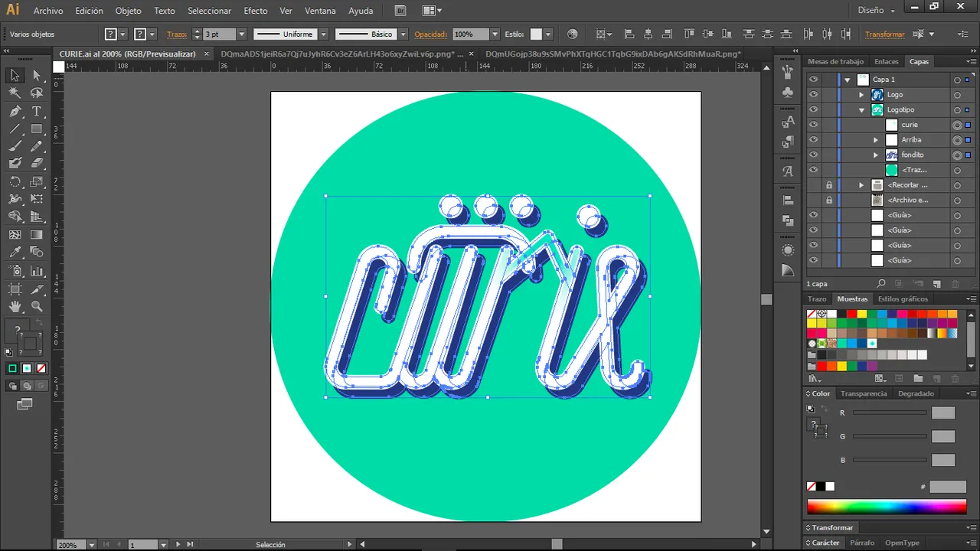Image resolution: width=980 pixels, height=551 pixels.
Task: Click the red swatch in Muestras panel
Action: coord(851,314)
